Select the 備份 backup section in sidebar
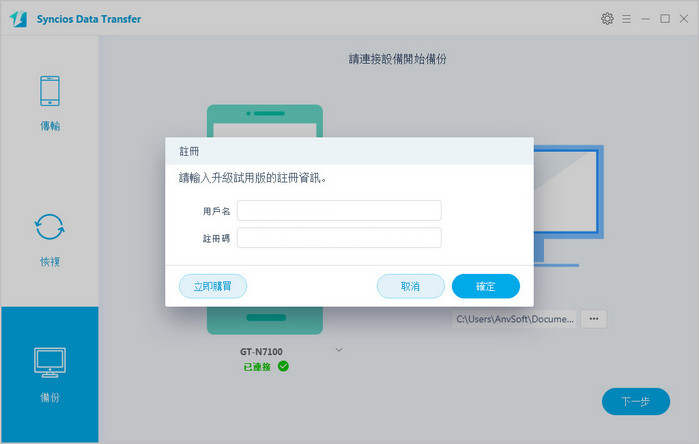 click(49, 374)
